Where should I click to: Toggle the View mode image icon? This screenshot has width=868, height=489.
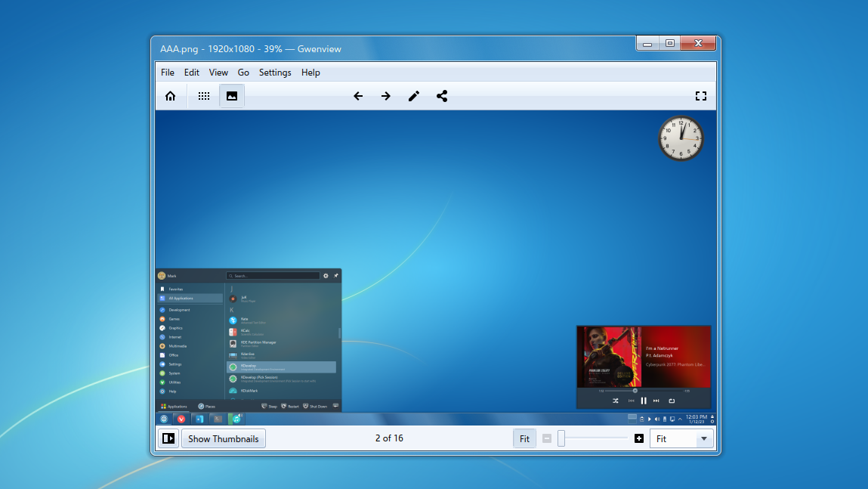pos(232,96)
